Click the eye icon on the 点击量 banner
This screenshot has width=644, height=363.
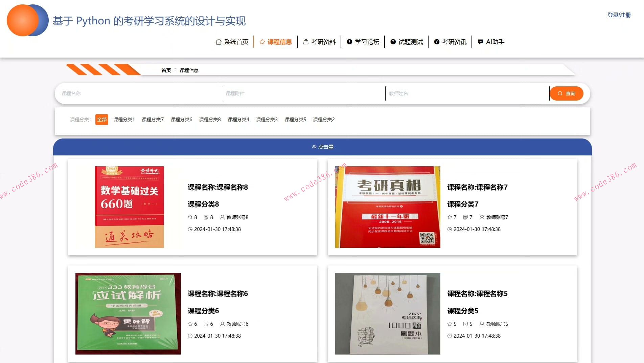click(314, 147)
